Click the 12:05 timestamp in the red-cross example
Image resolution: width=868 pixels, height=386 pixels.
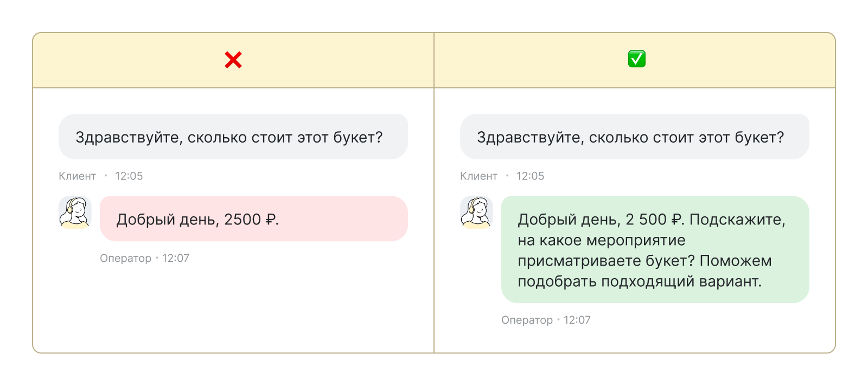[x=129, y=176]
